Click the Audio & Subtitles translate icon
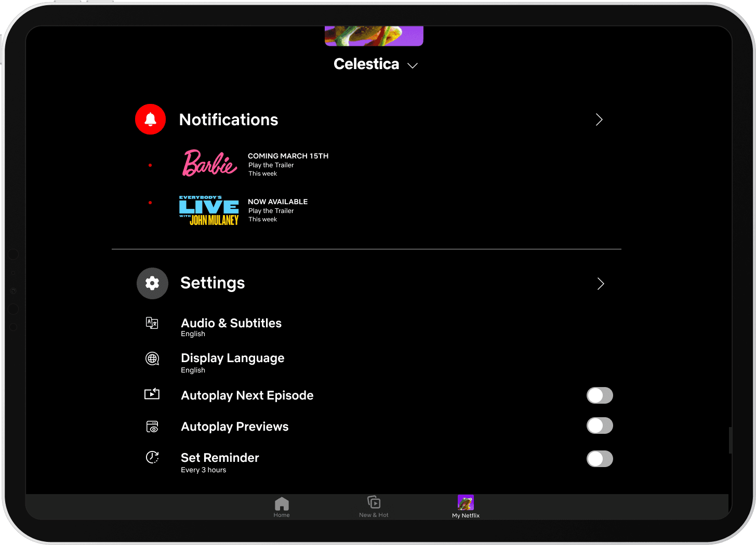Image resolution: width=756 pixels, height=545 pixels. 152,323
